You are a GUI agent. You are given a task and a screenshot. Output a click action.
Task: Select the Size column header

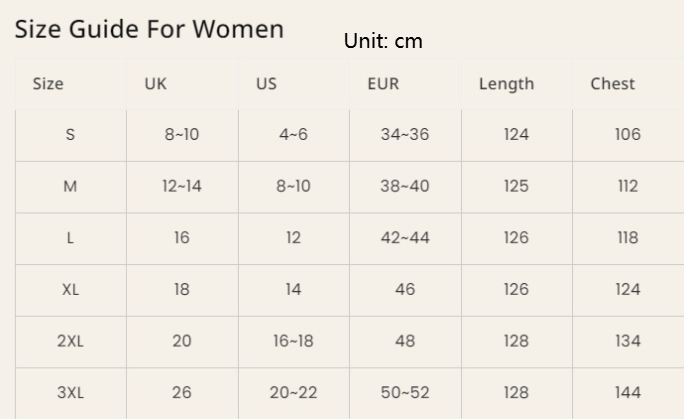pos(48,84)
